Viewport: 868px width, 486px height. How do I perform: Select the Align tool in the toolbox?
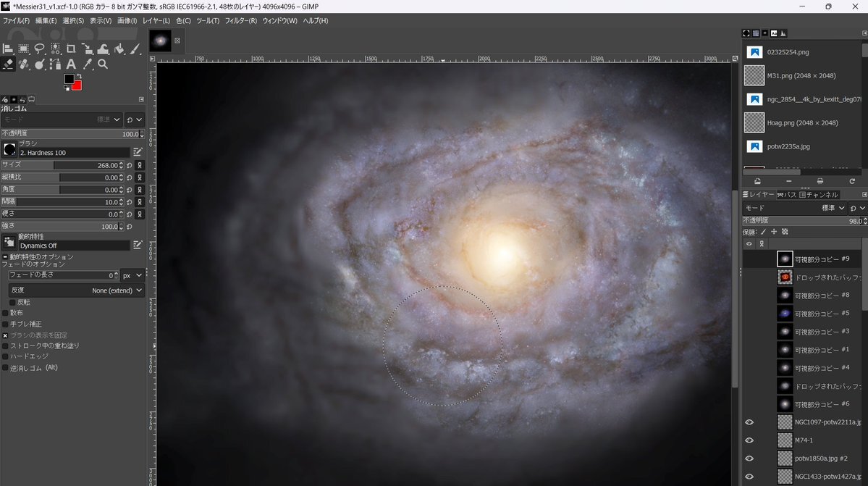tap(8, 49)
